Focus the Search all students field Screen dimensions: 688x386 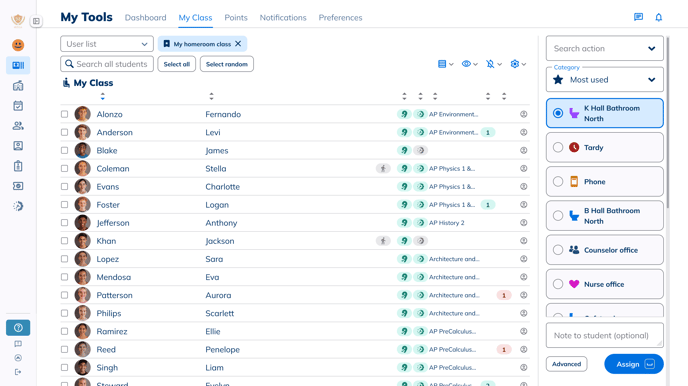[x=107, y=64]
